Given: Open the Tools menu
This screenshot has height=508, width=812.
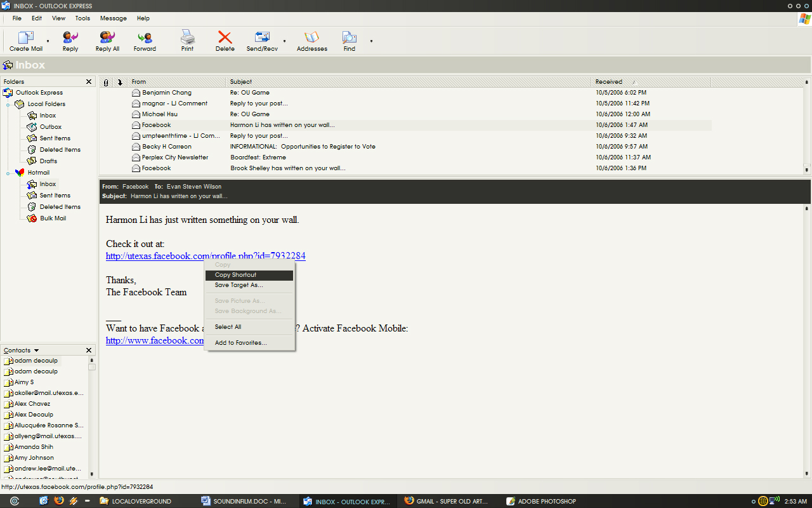Looking at the screenshot, I should [82, 18].
